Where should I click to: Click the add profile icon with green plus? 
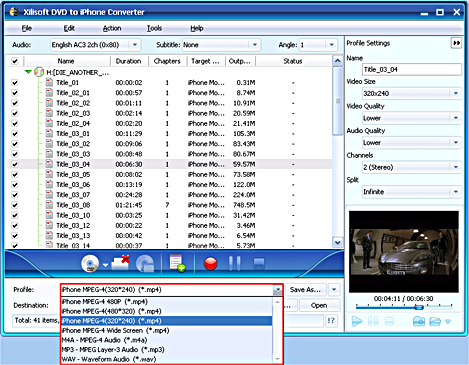(177, 264)
